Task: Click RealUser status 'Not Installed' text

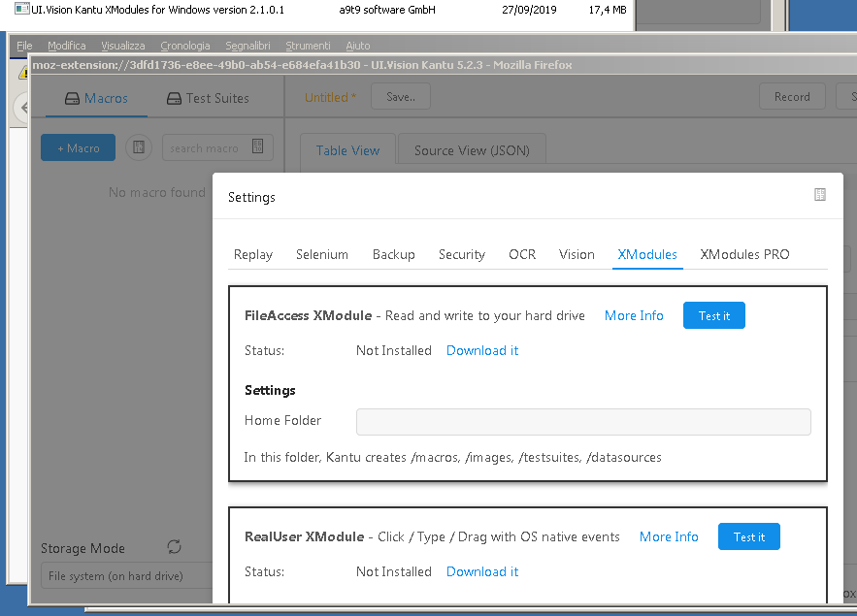Action: point(393,571)
